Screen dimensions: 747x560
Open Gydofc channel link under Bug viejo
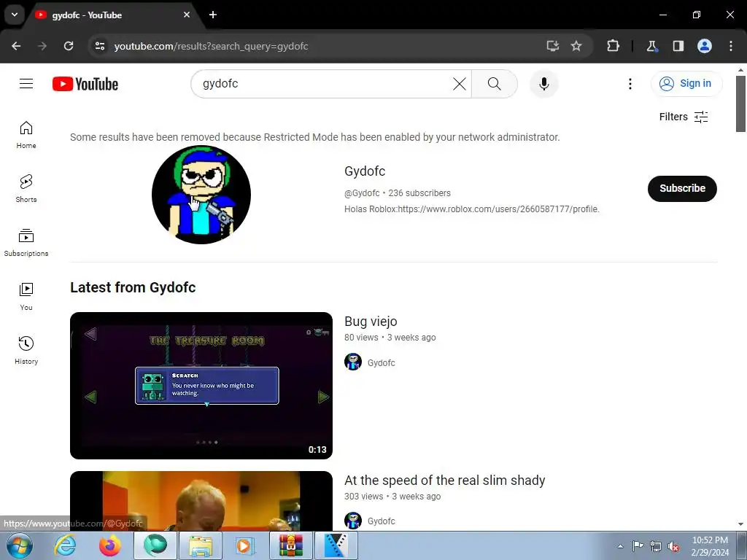point(381,363)
